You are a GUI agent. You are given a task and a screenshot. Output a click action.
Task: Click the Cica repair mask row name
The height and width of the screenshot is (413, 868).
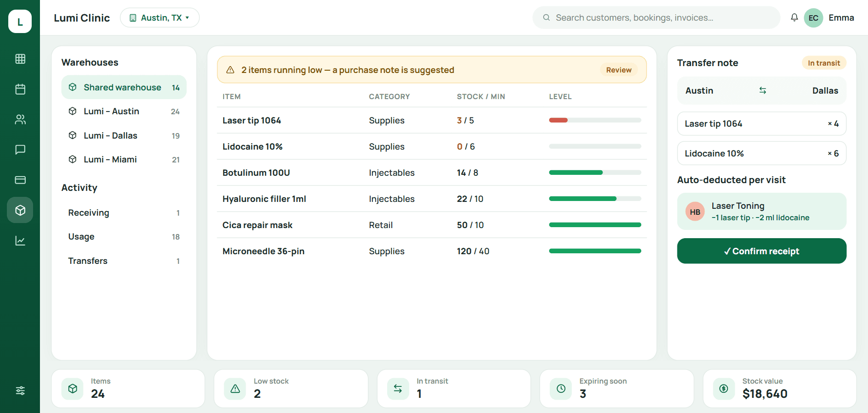(x=257, y=225)
